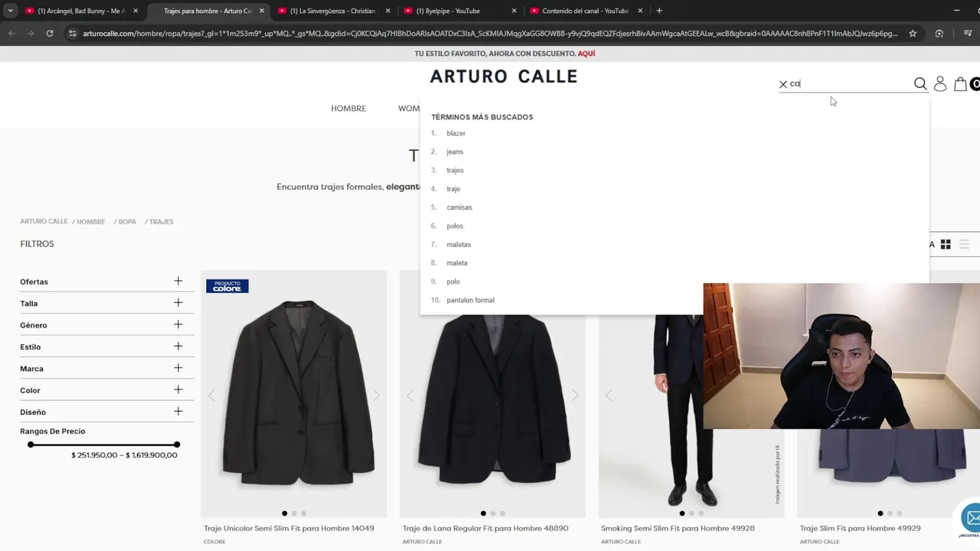Open the shopping bag icon

(x=960, y=84)
